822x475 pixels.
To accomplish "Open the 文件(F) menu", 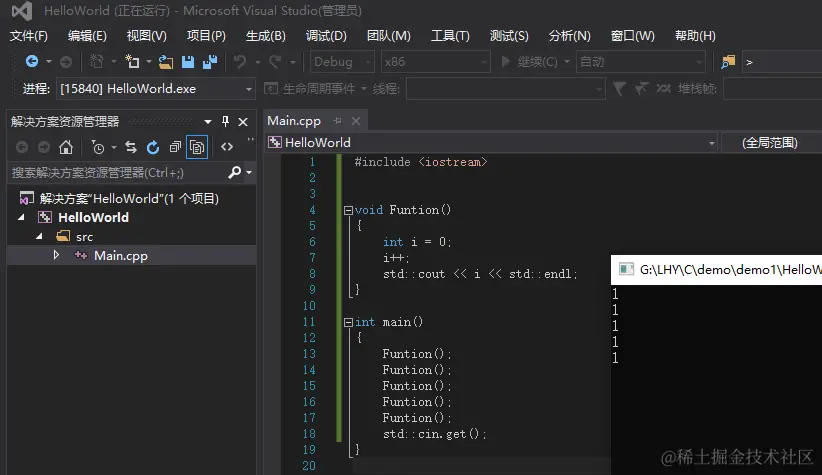I will tap(29, 36).
